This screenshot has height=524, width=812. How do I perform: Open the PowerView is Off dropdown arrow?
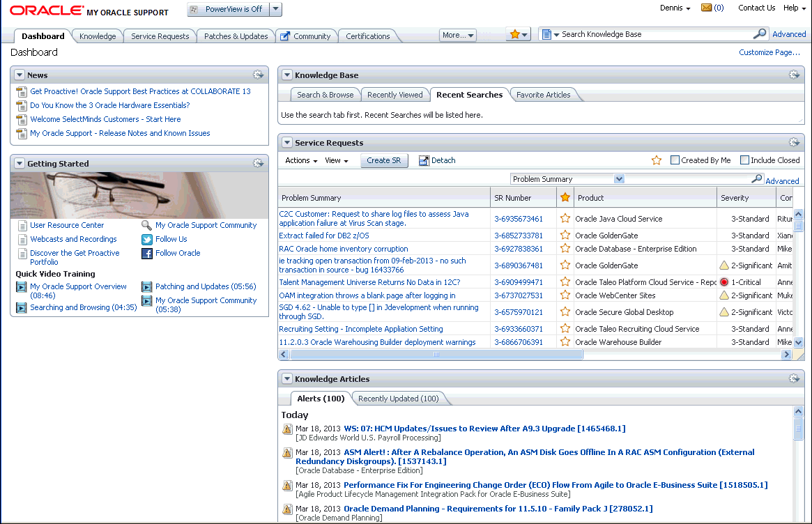coord(276,9)
